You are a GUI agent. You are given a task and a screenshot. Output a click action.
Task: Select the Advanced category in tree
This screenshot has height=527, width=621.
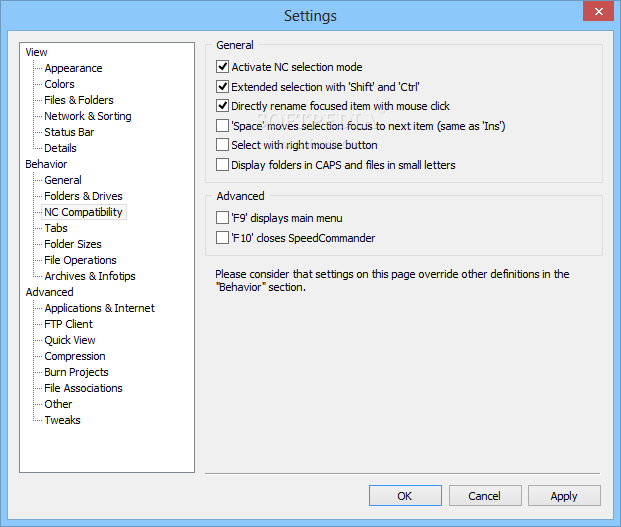(49, 292)
